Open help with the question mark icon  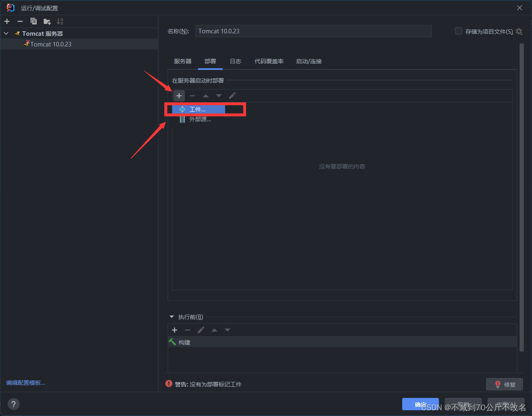(x=13, y=404)
